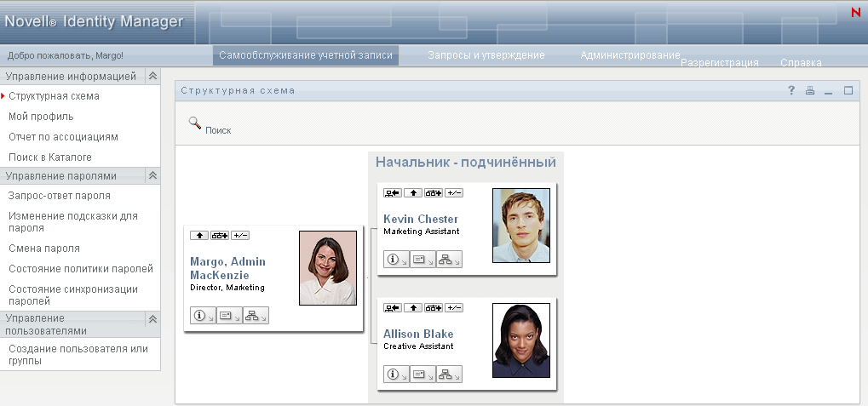Click the Allison Blake name link

[418, 335]
